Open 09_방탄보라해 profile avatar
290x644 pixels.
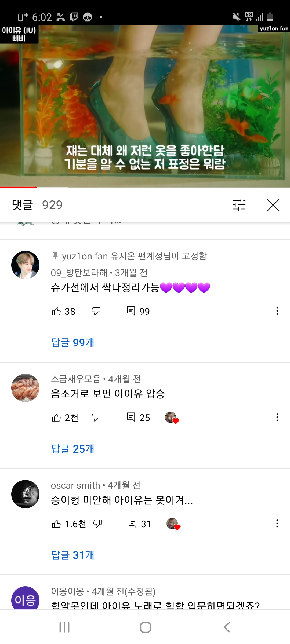25,265
